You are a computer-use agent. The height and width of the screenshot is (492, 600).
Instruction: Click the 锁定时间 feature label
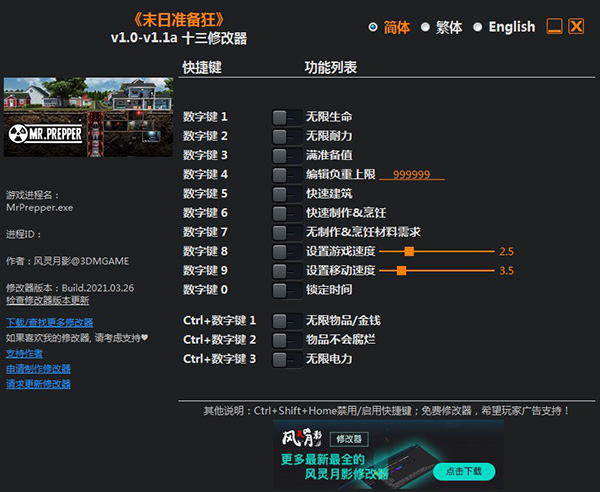pos(329,290)
